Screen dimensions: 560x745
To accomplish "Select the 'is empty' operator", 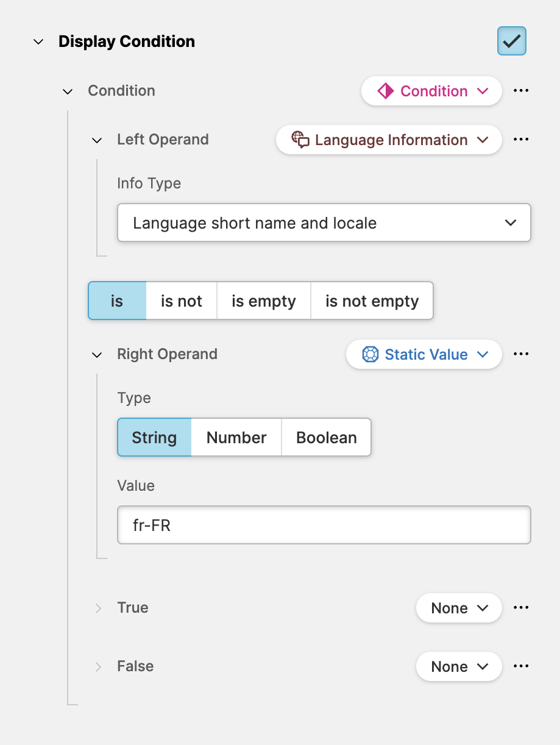I will pos(263,301).
